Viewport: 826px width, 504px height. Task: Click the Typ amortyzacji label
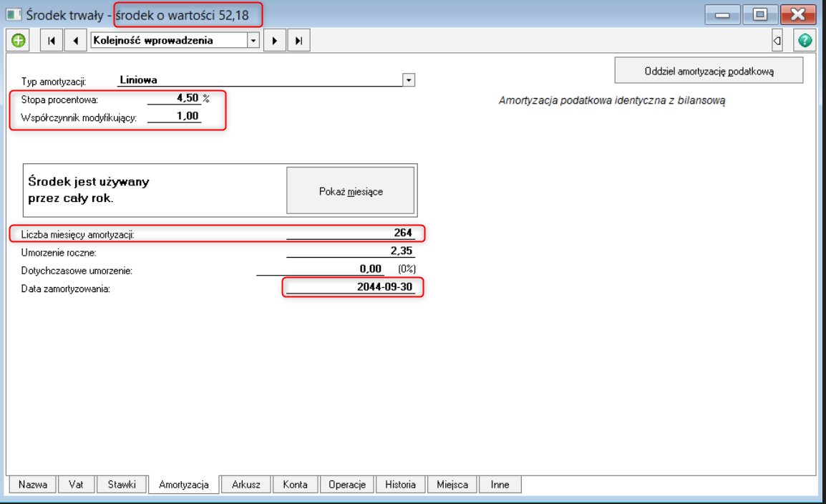(53, 82)
